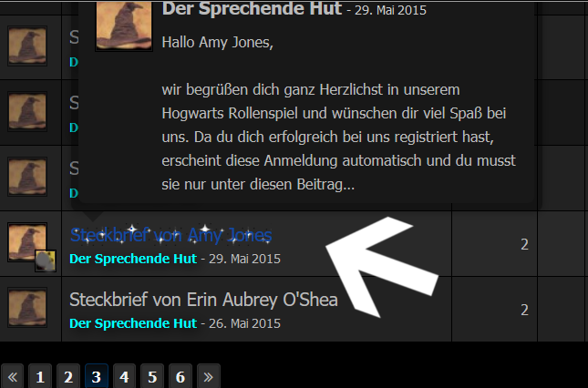Open Der Sprechende Hut profile under Amy Jones
Screen dimensions: 588x388
(x=133, y=259)
